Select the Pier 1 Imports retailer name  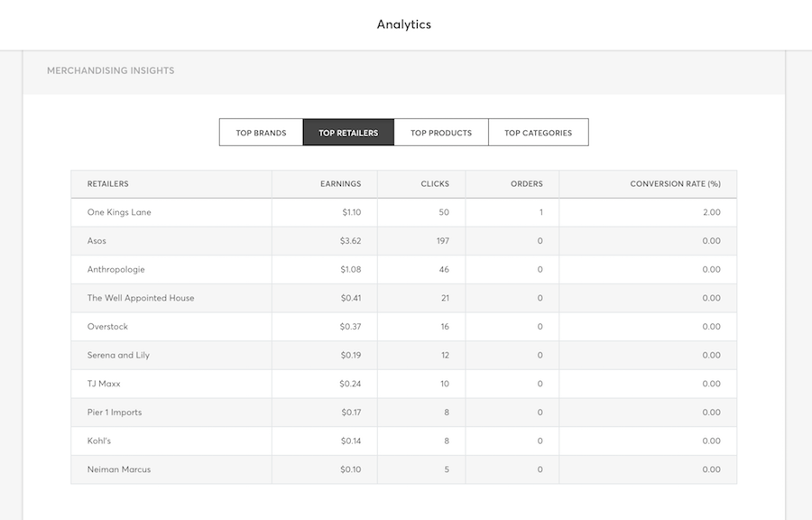(115, 413)
